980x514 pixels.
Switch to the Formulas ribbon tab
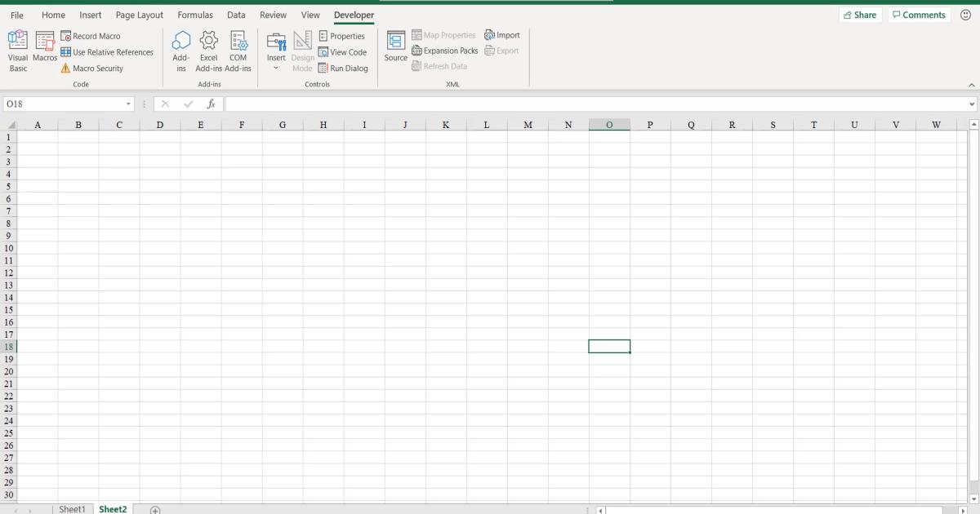(195, 15)
